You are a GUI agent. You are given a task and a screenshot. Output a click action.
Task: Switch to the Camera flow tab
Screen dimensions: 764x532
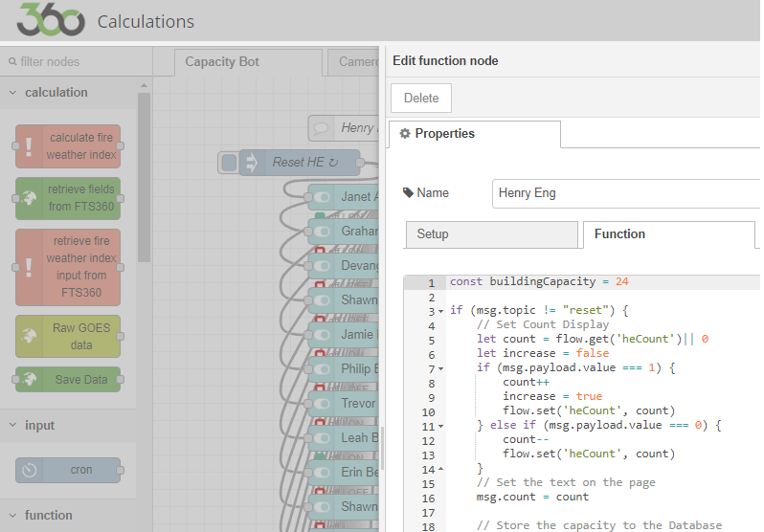pos(353,62)
